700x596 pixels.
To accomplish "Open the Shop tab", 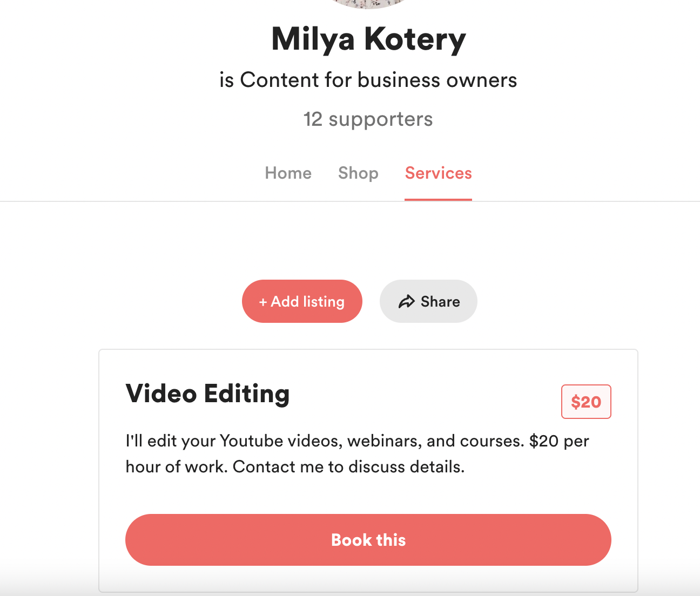I will click(x=358, y=173).
